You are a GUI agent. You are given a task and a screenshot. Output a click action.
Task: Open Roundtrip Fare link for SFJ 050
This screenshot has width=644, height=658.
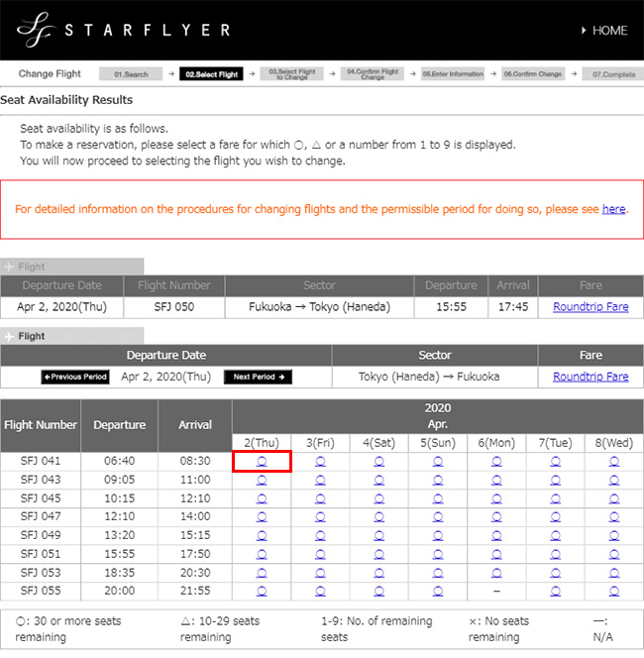(x=590, y=307)
